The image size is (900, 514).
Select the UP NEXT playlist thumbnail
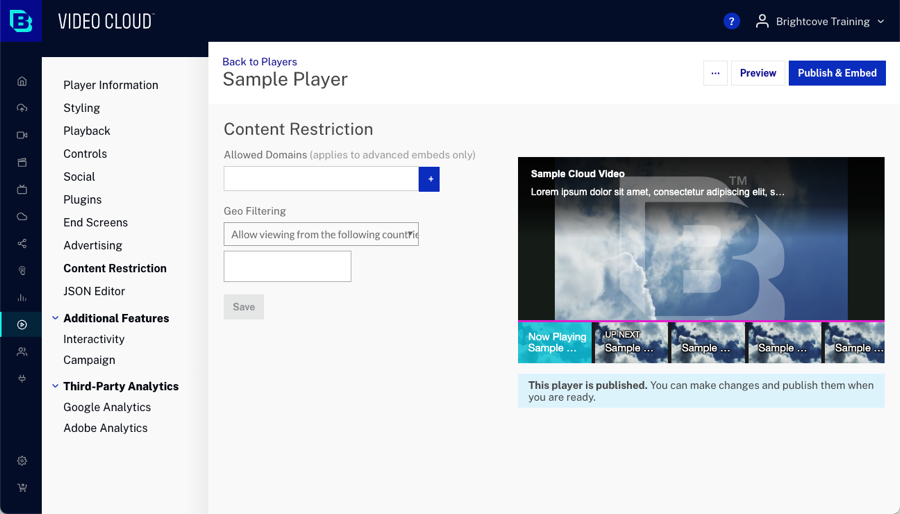[631, 342]
